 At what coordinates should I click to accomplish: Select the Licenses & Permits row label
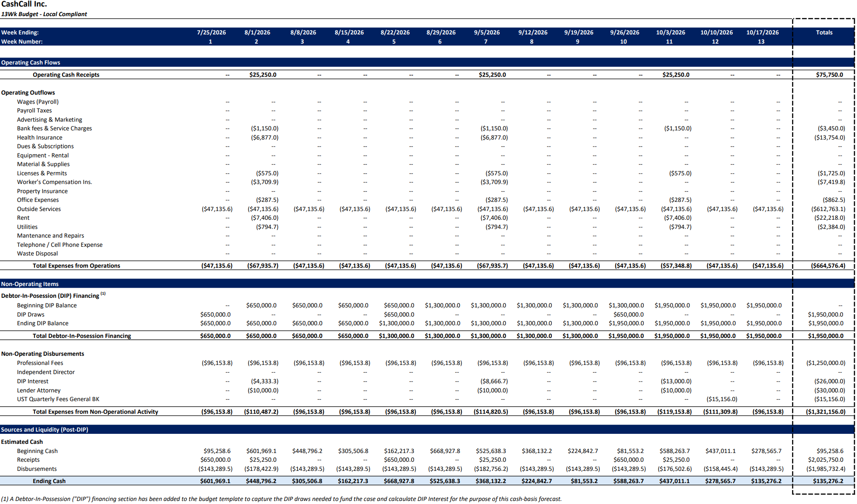click(42, 173)
